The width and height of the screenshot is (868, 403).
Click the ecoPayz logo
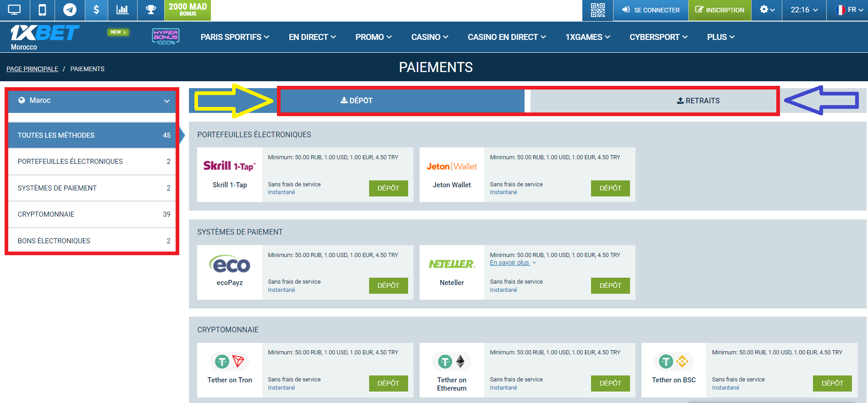(230, 264)
